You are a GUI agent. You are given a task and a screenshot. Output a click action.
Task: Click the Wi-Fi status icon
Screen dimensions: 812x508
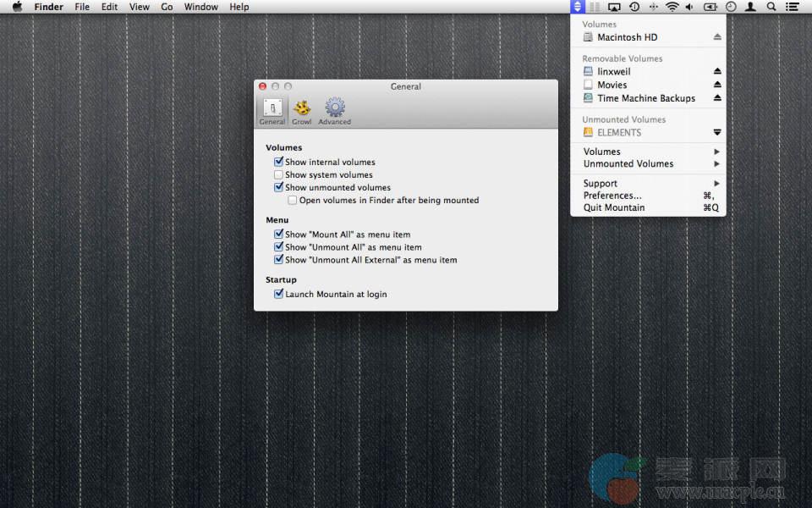672,7
